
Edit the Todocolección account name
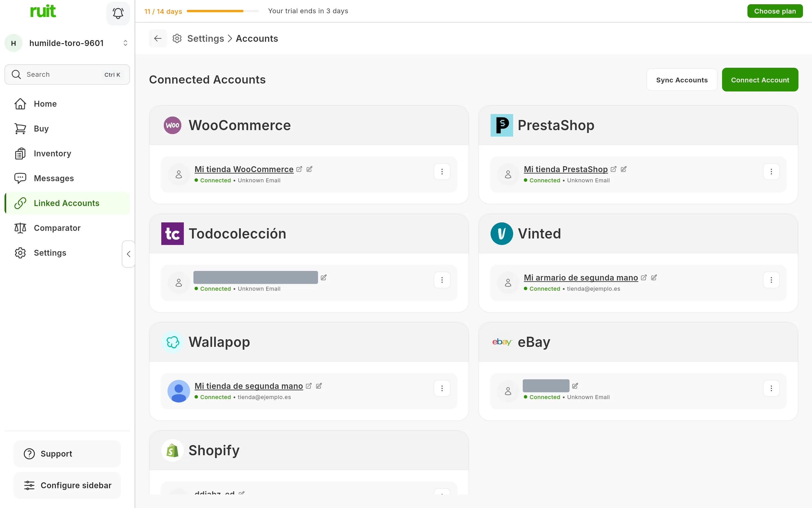(x=323, y=277)
